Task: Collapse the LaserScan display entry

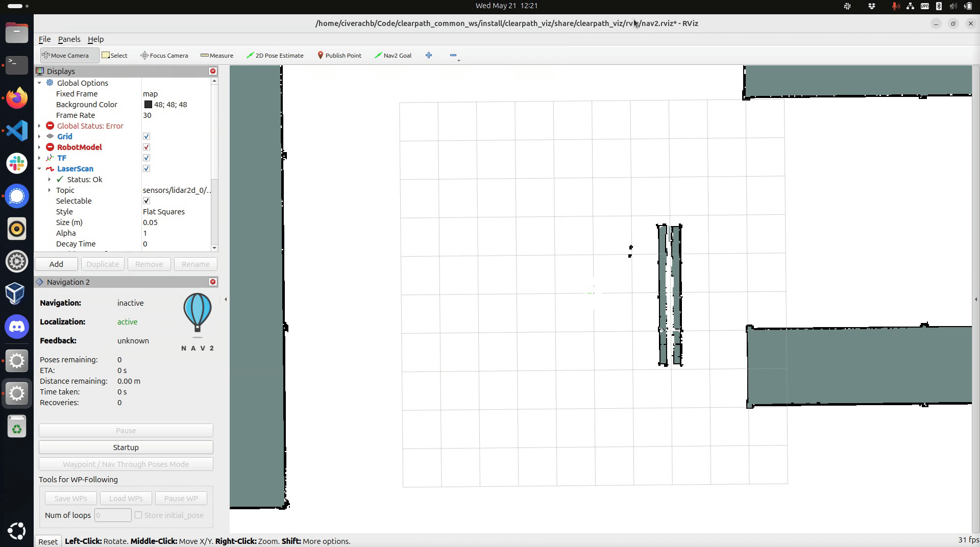Action: click(x=39, y=169)
